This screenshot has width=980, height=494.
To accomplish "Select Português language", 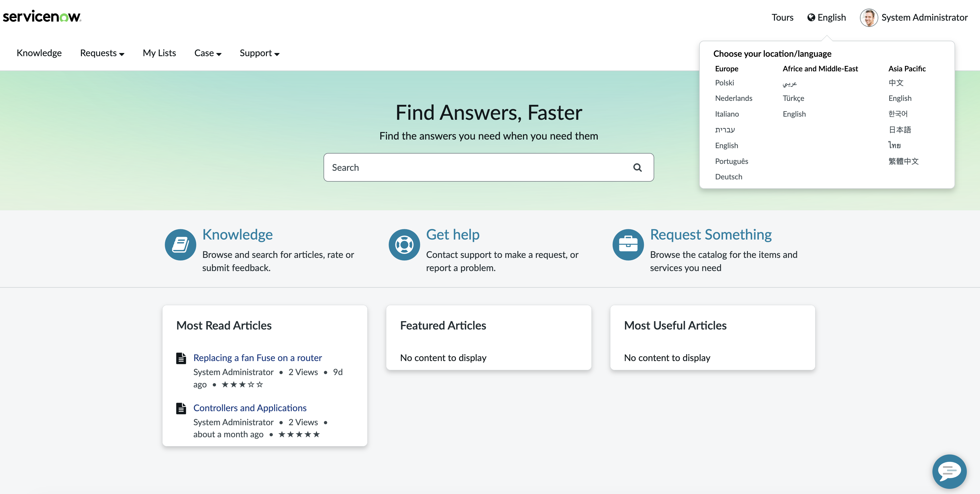I will (732, 161).
